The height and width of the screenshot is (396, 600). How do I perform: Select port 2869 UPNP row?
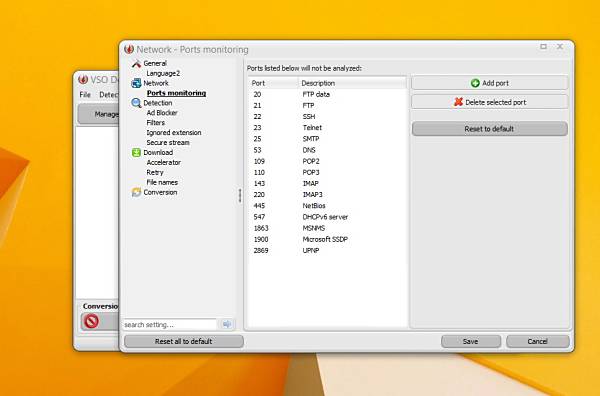click(x=327, y=251)
